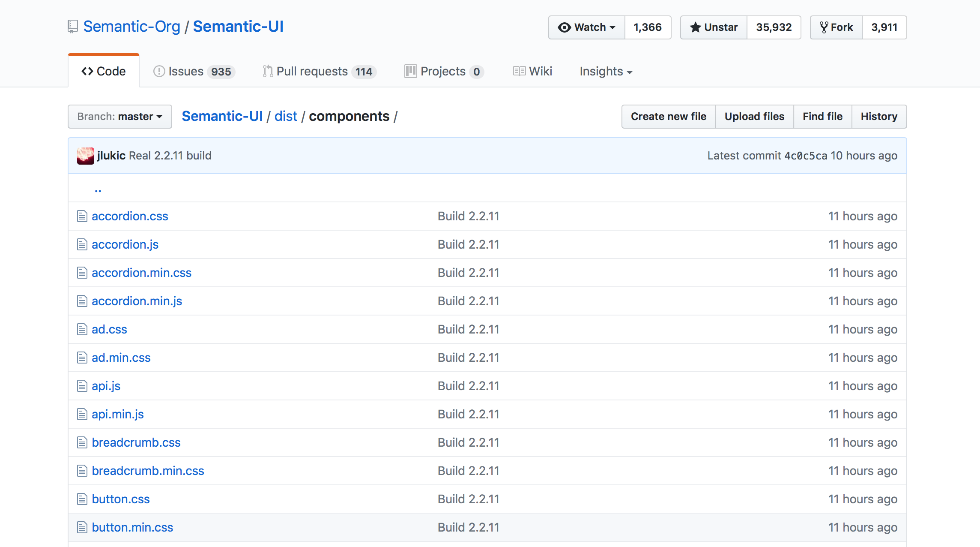Click the file icon beside button.min.css
The image size is (980, 547).
[x=82, y=527]
